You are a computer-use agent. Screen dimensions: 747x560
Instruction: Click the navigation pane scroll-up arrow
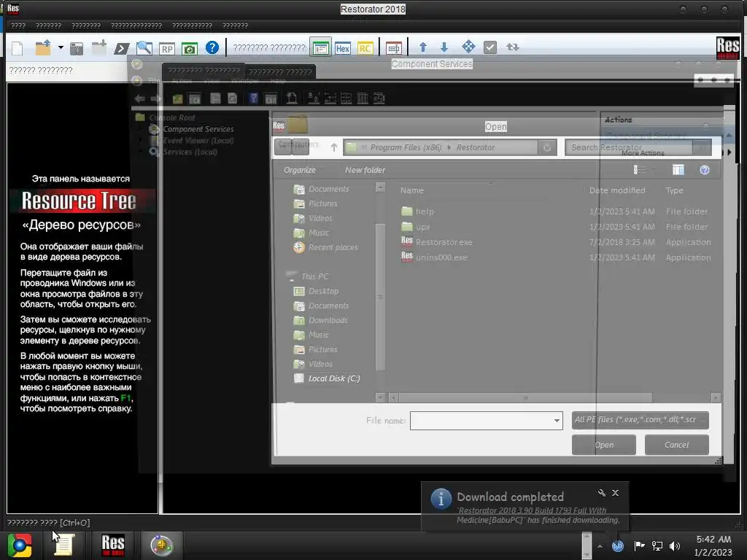(x=379, y=187)
